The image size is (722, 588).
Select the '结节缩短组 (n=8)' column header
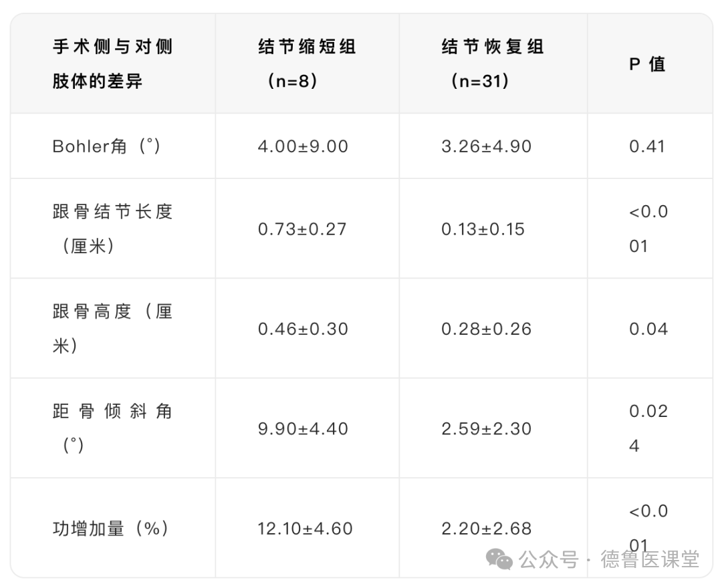coord(307,63)
